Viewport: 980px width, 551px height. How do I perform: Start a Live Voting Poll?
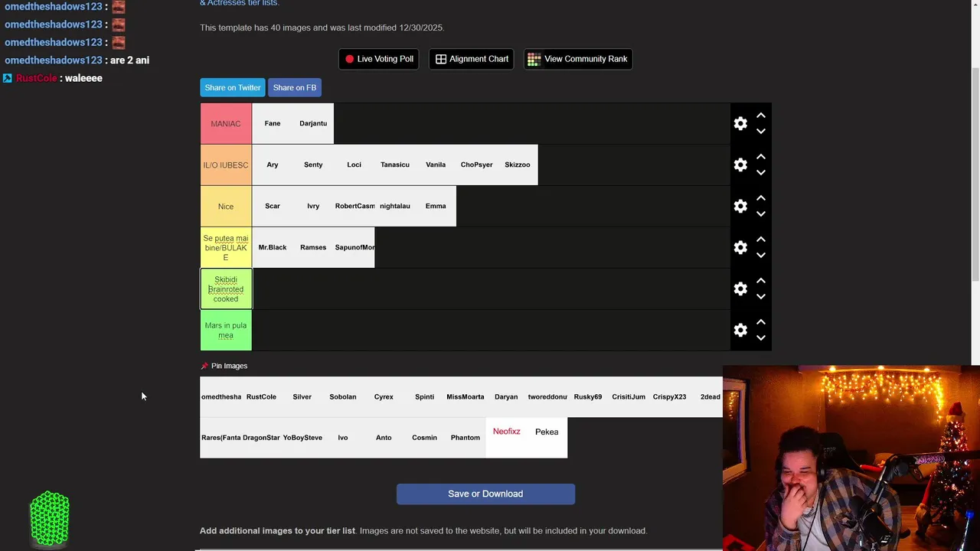pyautogui.click(x=379, y=59)
